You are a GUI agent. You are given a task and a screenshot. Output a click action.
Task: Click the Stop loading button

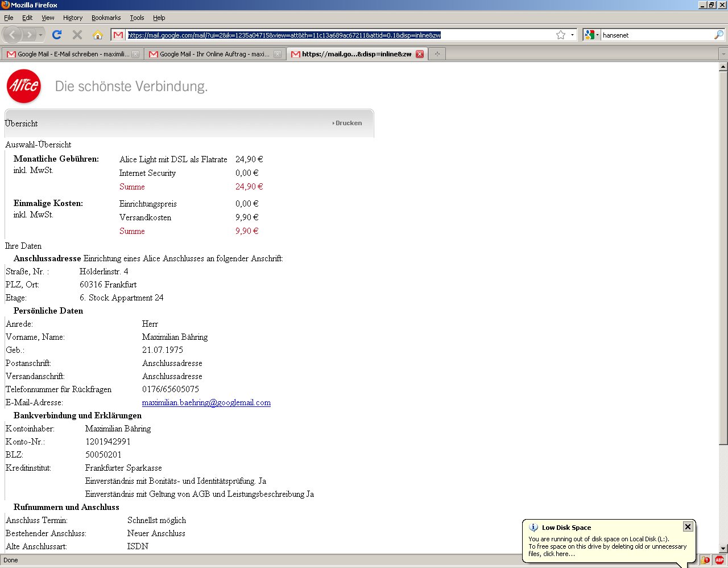pos(77,35)
